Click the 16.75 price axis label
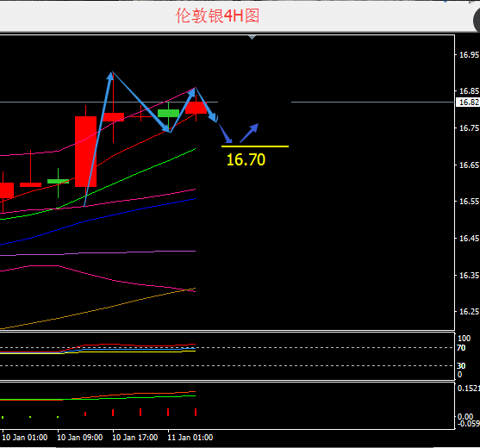Viewport: 480px width, 448px height. pyautogui.click(x=469, y=128)
